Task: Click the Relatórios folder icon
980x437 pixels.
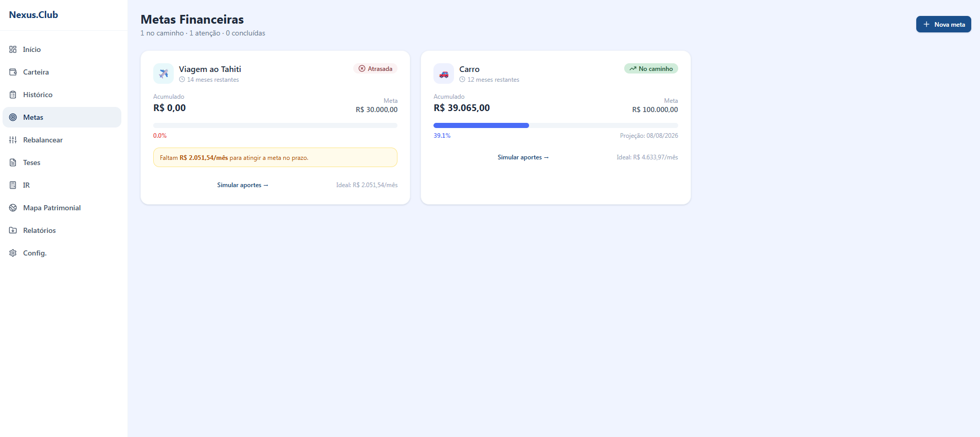Action: point(13,230)
